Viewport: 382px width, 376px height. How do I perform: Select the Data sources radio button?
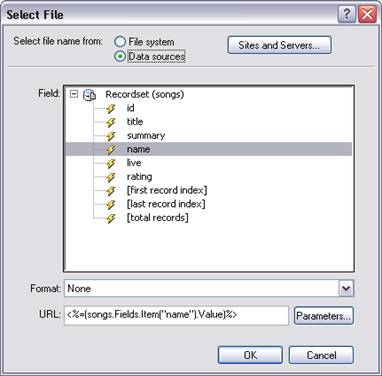point(120,56)
